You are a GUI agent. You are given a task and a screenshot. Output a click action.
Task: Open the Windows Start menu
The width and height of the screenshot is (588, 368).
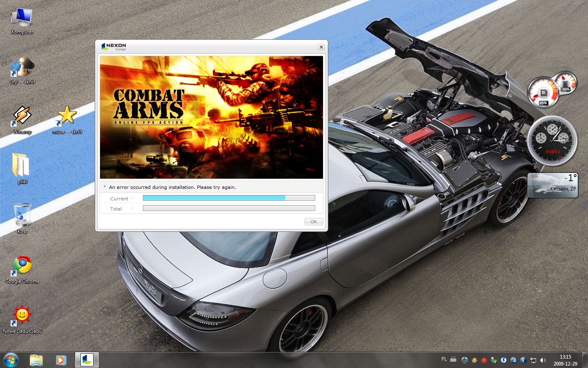click(11, 360)
